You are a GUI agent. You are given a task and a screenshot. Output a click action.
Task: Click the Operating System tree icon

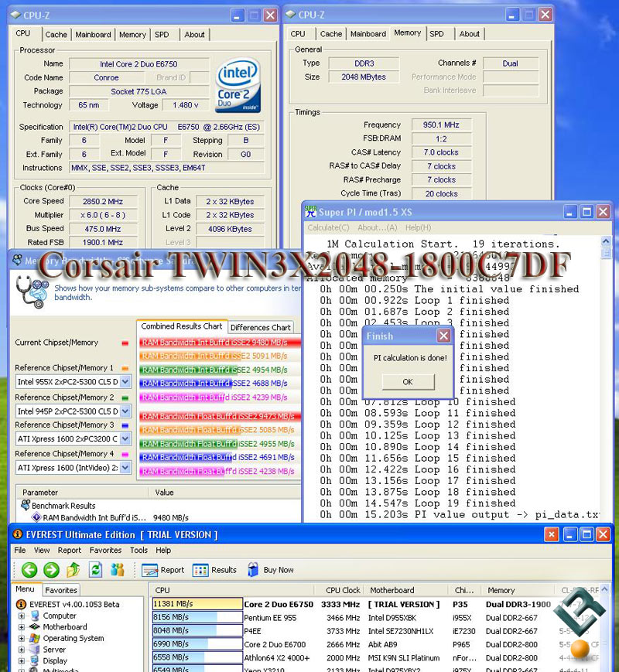pos(35,638)
